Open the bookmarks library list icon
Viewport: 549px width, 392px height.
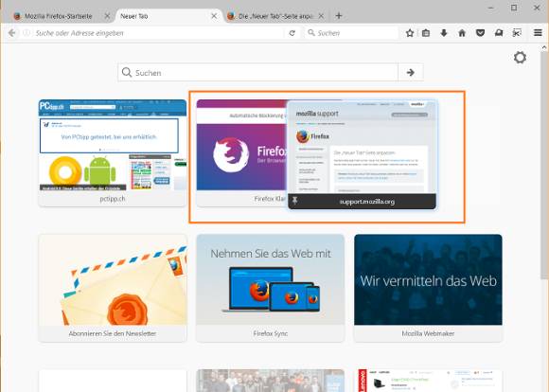pos(426,33)
